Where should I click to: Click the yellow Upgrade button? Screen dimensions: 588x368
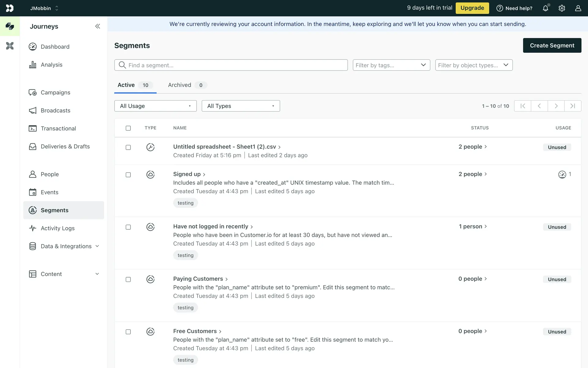(472, 8)
